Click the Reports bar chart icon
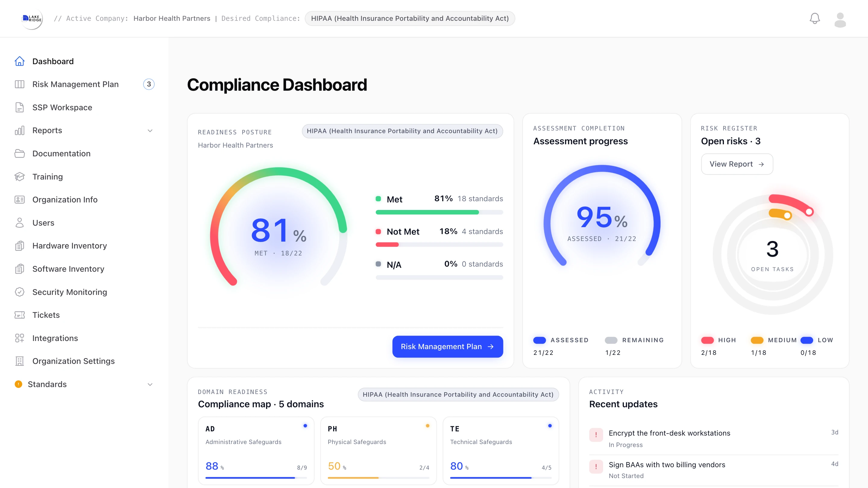Image resolution: width=868 pixels, height=488 pixels. coord(20,130)
